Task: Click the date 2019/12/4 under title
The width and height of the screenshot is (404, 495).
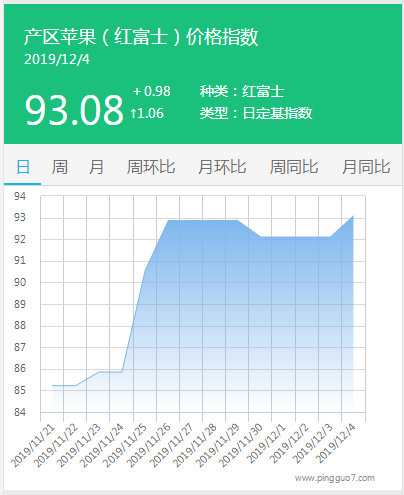Action: [x=57, y=59]
